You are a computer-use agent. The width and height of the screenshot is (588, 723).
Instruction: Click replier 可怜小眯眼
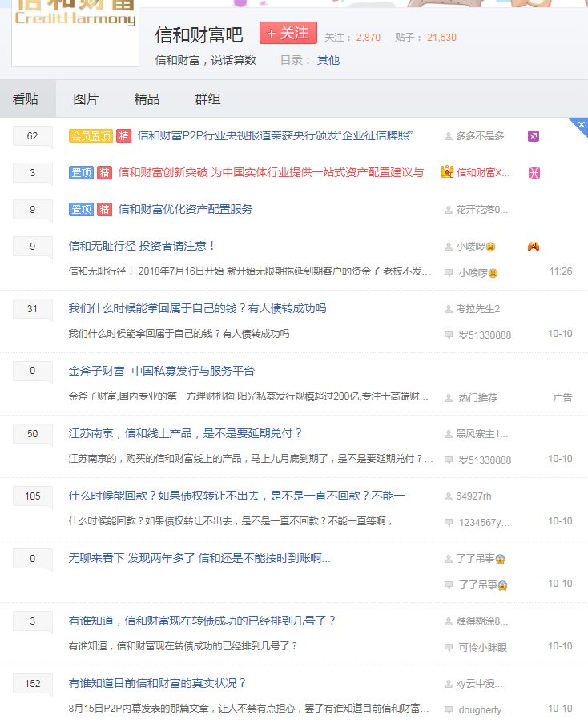tap(483, 648)
